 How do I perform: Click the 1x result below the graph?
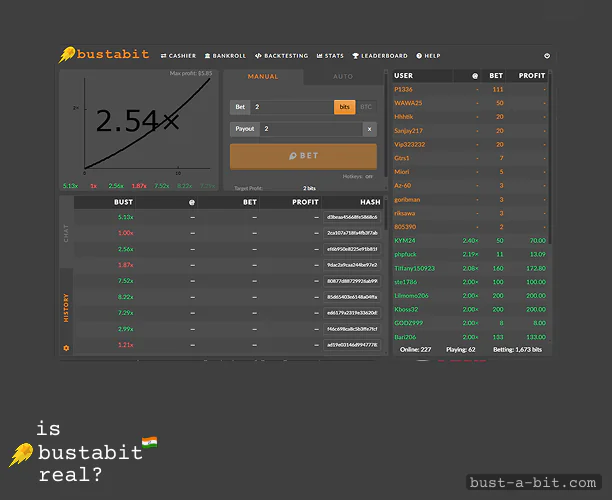coord(94,186)
